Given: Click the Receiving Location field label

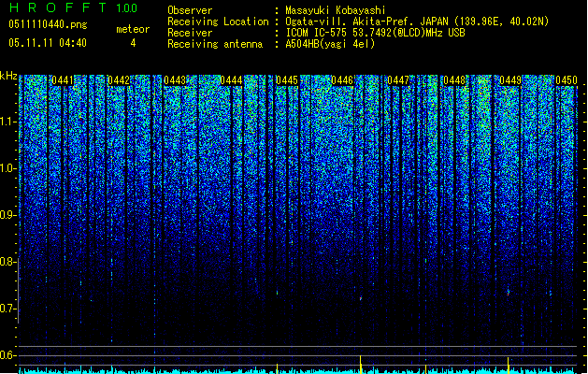Looking at the screenshot, I should coord(218,22).
